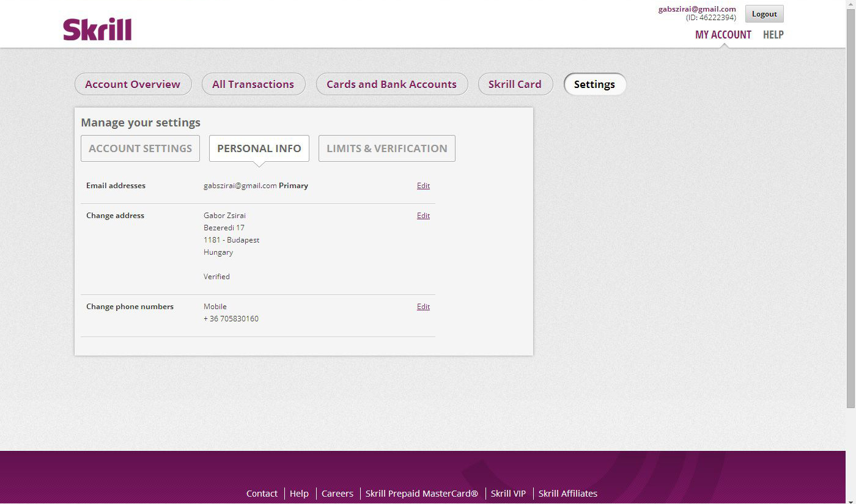Open the Skrill Card tab

click(515, 84)
